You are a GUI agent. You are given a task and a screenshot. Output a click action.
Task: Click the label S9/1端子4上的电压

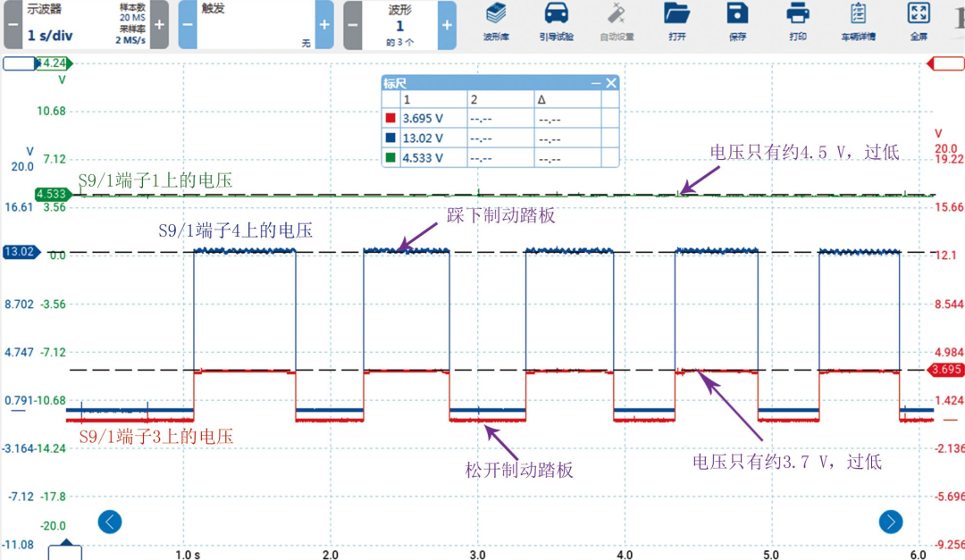(x=236, y=230)
